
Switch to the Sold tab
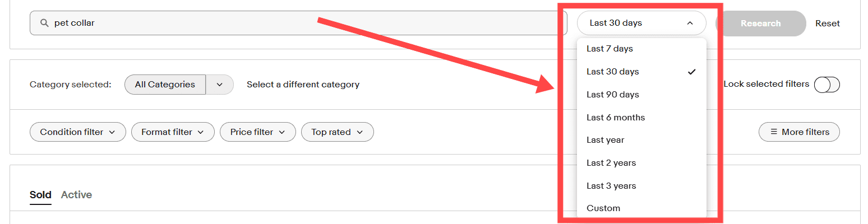[x=40, y=195]
